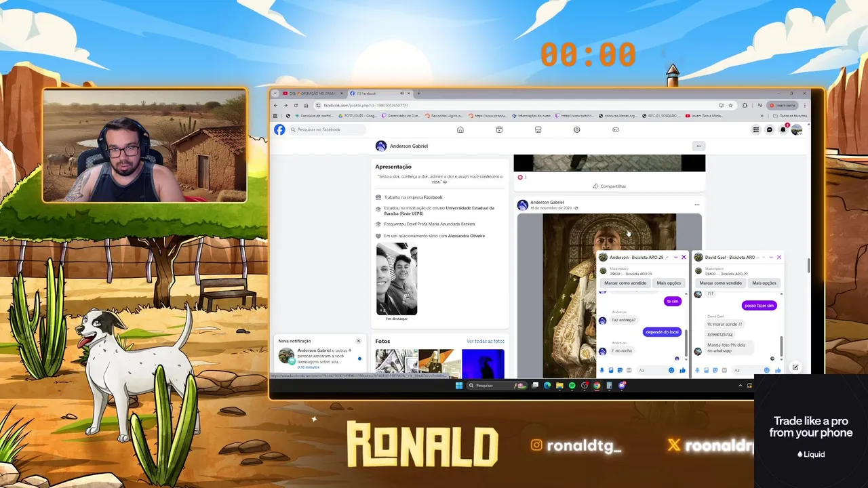The image size is (868, 488).
Task: Open the Facebook Watch video icon
Action: pos(499,129)
